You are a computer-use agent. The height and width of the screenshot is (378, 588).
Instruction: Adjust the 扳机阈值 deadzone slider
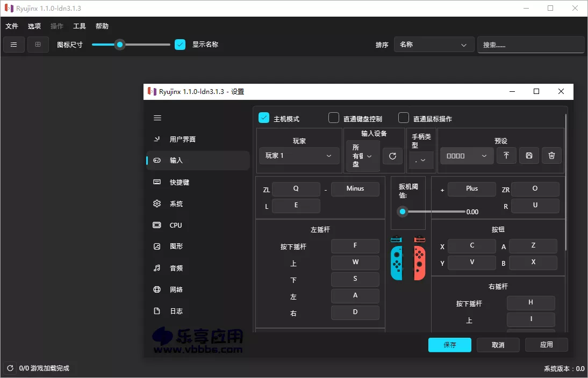[x=403, y=211]
